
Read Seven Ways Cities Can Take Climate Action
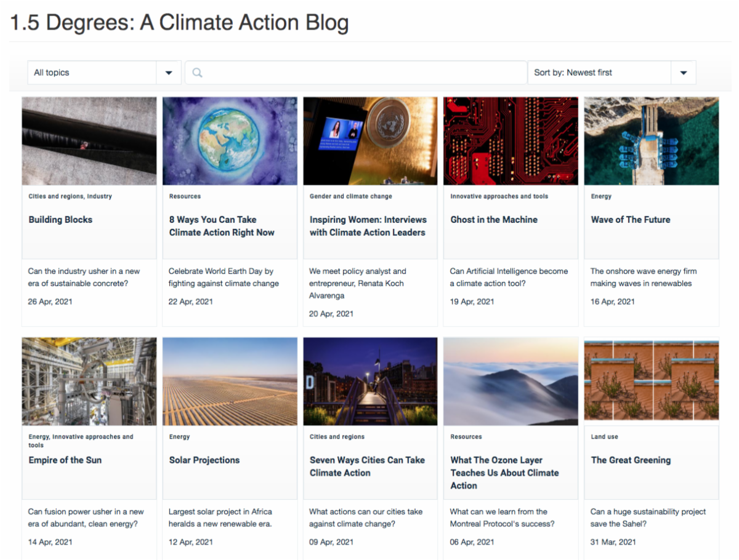pos(367,466)
